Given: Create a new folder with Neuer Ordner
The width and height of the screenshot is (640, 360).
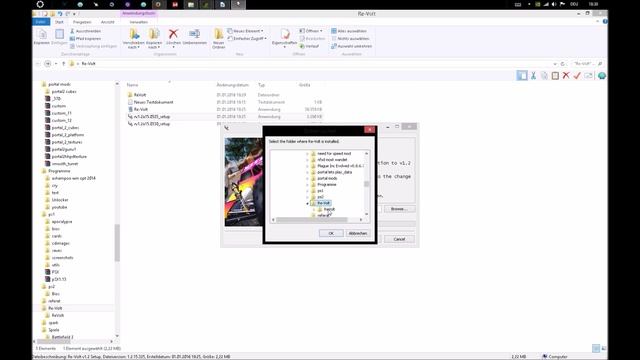Looking at the screenshot, I should (218, 39).
